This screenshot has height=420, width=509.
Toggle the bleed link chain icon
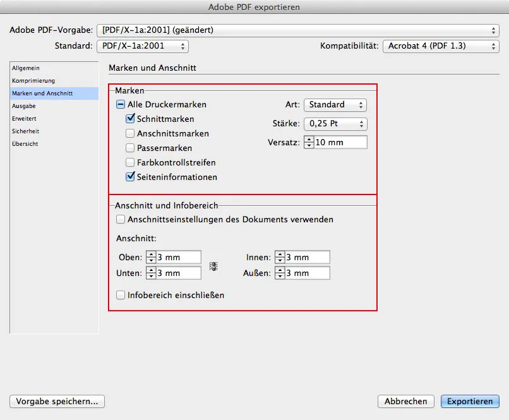tap(213, 266)
